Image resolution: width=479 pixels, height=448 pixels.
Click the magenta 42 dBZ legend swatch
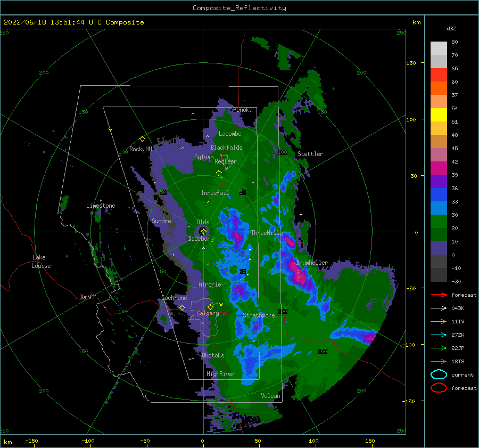(x=439, y=168)
